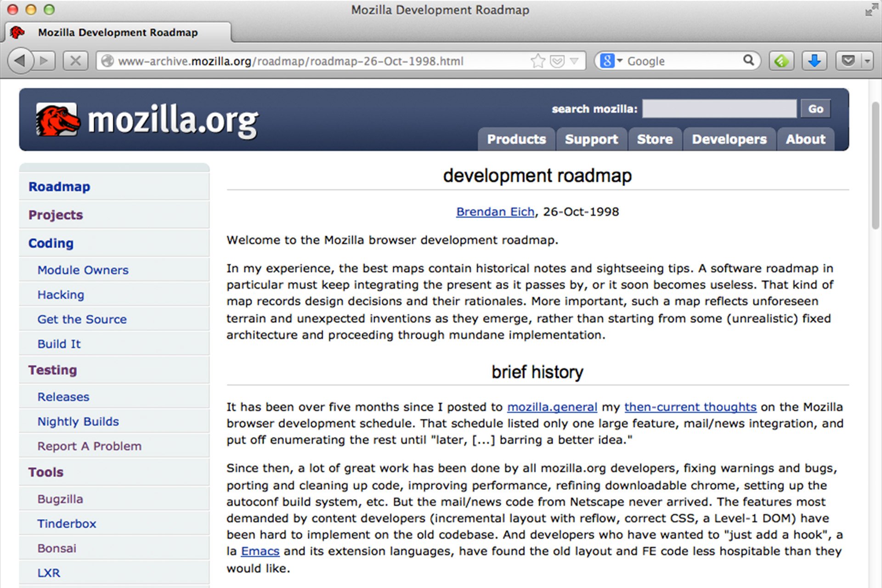
Task: Click the Pocket toolbar button
Action: coord(848,61)
